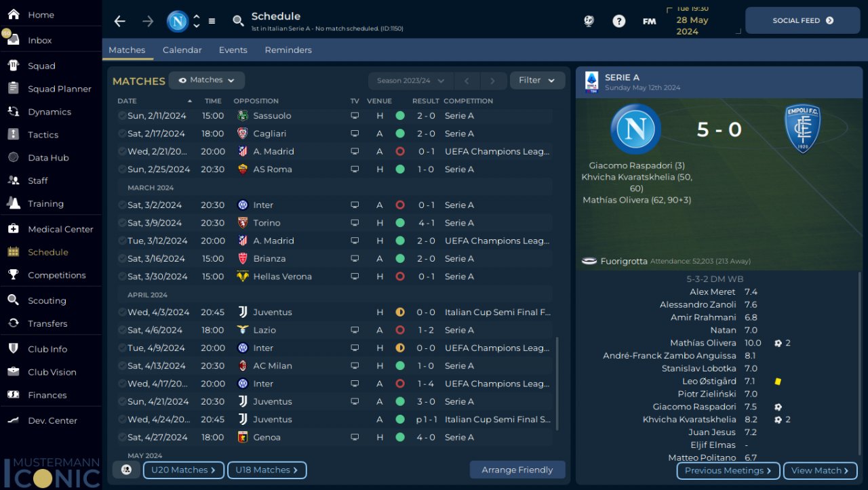Screen dimensions: 868x490
Task: Click the FM logo in the top bar
Action: 649,21
